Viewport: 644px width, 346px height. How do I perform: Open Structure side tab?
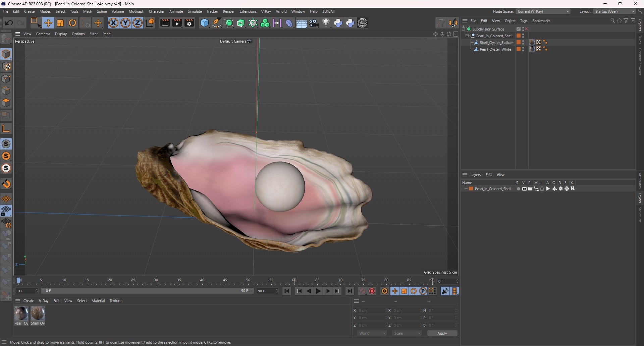640,215
